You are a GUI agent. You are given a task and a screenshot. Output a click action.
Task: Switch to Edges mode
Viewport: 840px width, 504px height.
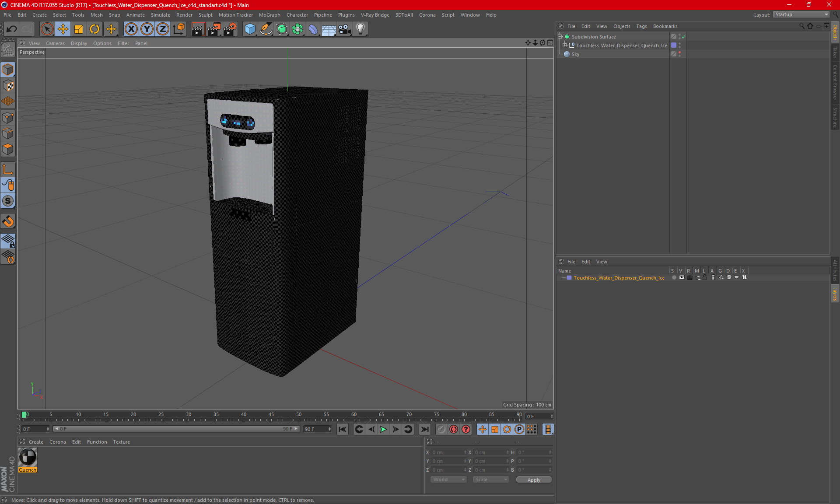(8, 133)
